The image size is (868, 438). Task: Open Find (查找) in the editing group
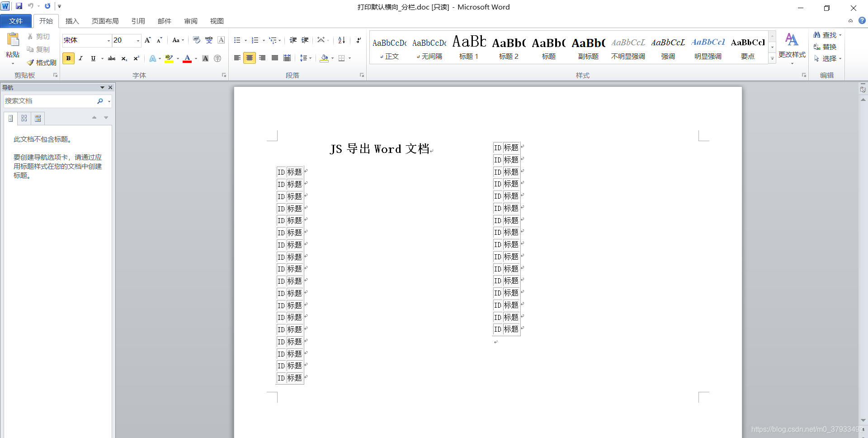point(827,35)
